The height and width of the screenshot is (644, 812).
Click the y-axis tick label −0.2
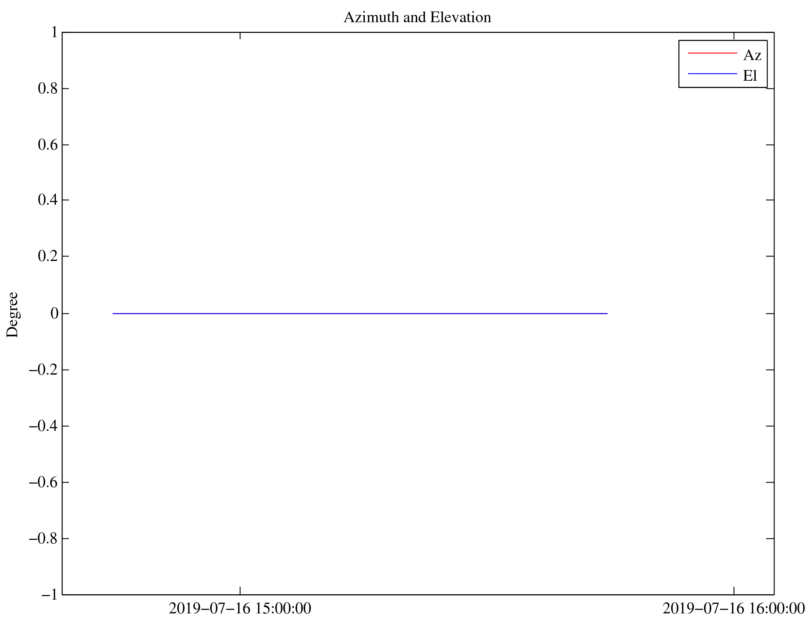tap(43, 370)
